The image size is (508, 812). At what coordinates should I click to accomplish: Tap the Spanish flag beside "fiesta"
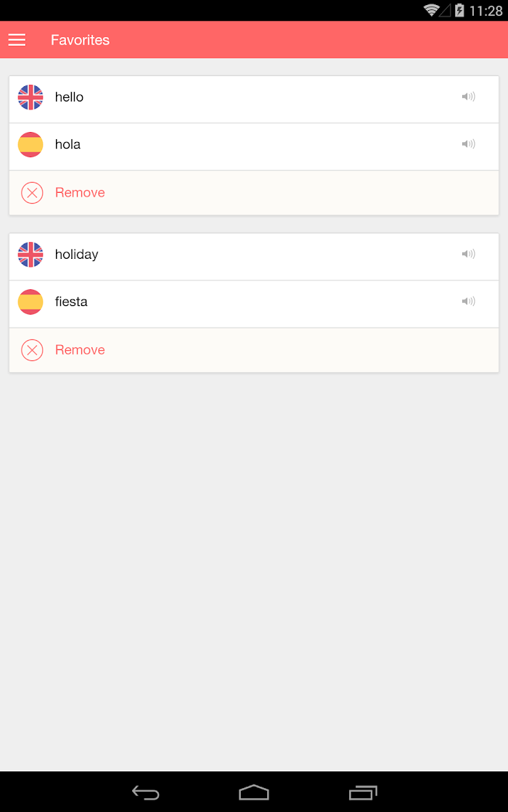[30, 302]
